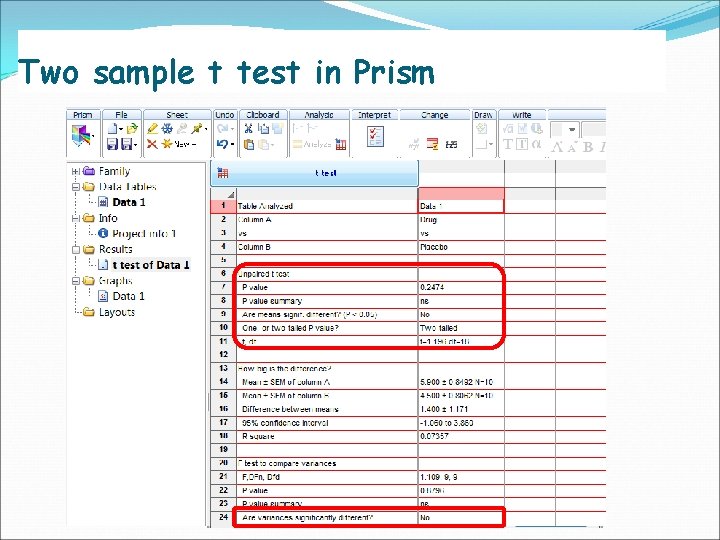720x540 pixels.
Task: Click the 'Table Analyzed' row label
Action: coord(265,206)
